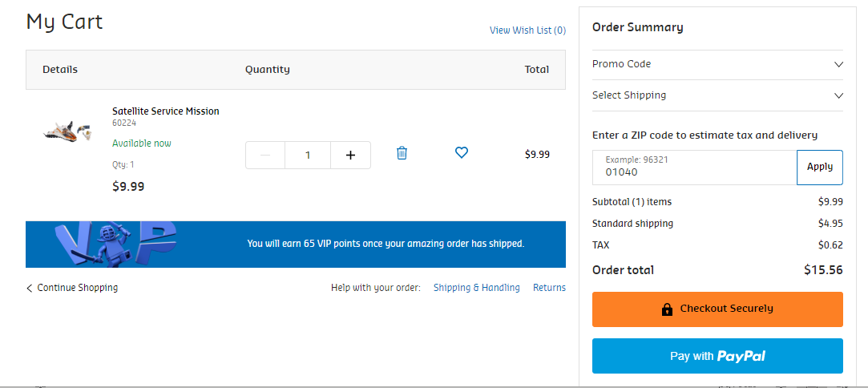The height and width of the screenshot is (388, 868).
Task: Click the product item number 60224
Action: (x=124, y=123)
